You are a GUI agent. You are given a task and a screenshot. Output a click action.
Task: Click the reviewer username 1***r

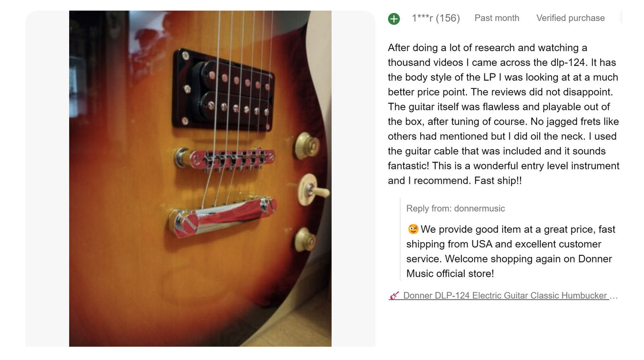(x=422, y=18)
